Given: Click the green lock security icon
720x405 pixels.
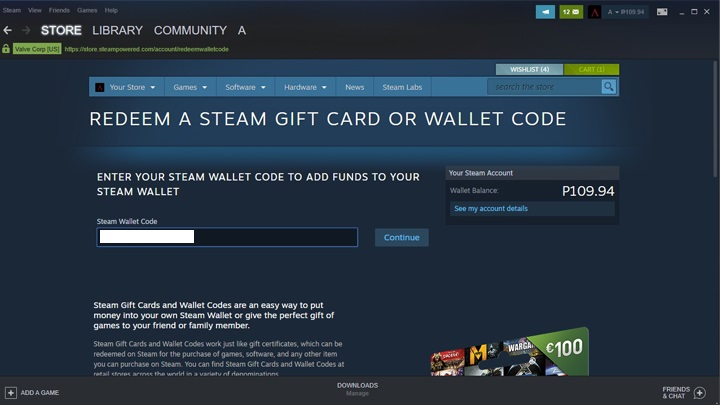Looking at the screenshot, I should [x=6, y=49].
